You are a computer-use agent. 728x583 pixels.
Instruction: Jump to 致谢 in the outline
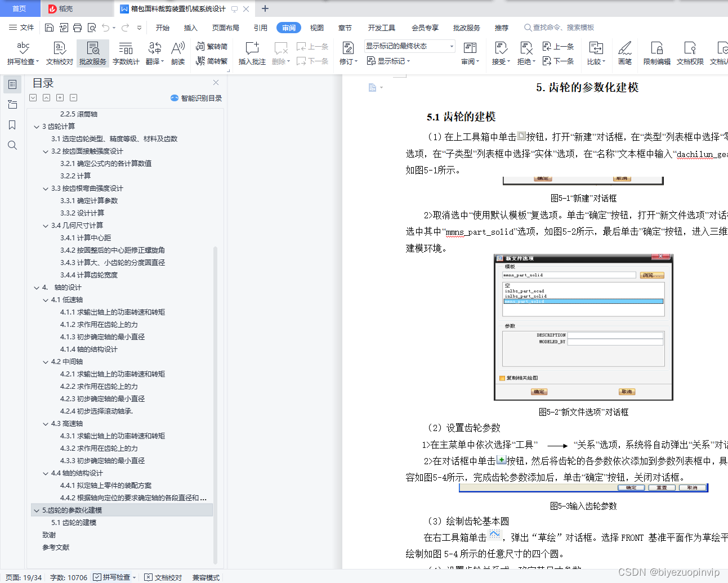click(49, 535)
